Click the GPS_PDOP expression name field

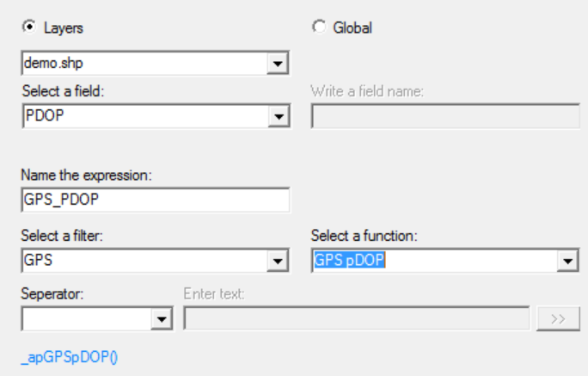(155, 200)
